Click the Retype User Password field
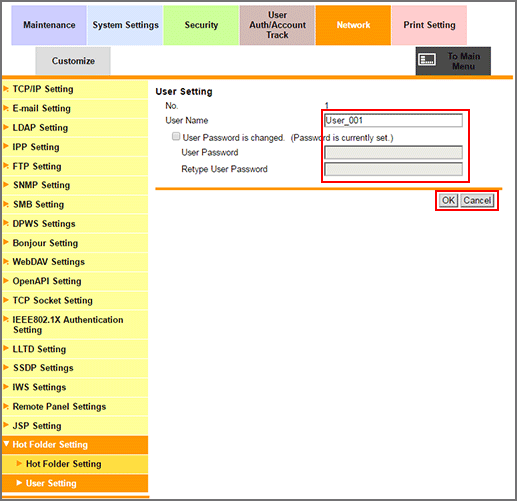 click(x=393, y=169)
